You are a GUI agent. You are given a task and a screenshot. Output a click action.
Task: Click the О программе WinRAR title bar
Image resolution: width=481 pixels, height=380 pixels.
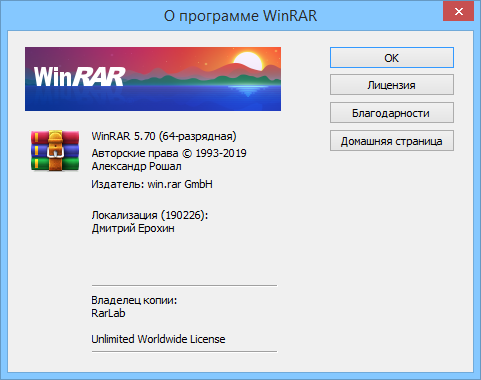[240, 15]
